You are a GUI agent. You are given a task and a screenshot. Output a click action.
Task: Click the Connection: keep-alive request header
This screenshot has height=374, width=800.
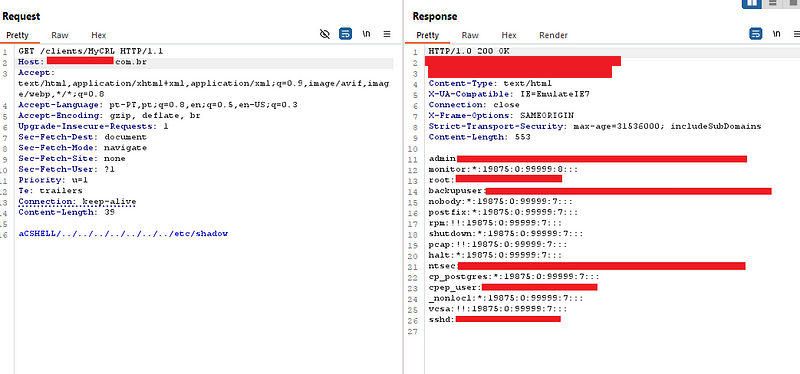point(77,201)
